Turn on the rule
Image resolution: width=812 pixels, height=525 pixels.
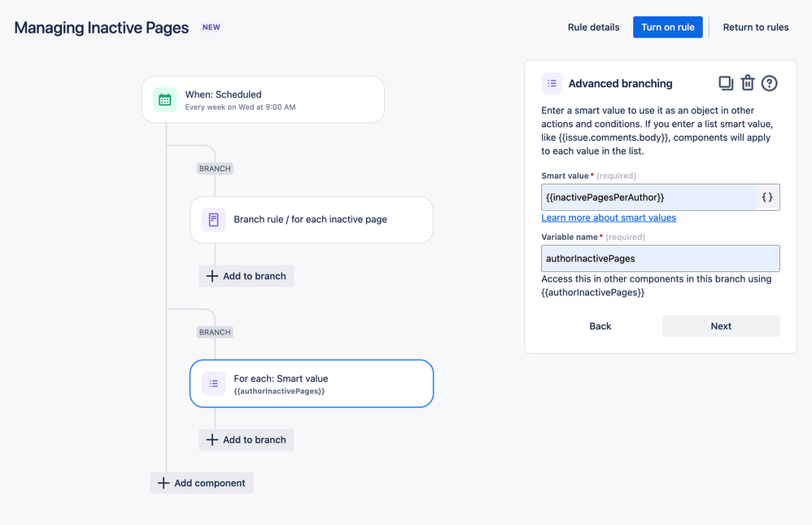coord(667,27)
